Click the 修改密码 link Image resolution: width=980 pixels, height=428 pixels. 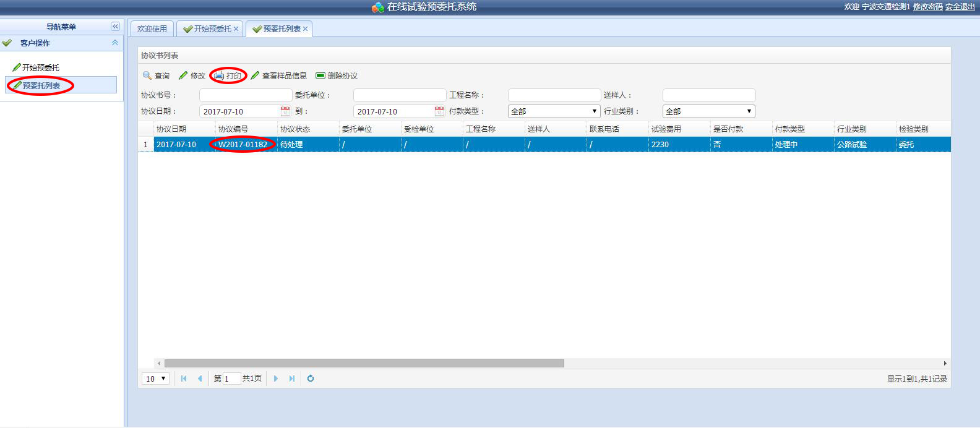pos(927,7)
